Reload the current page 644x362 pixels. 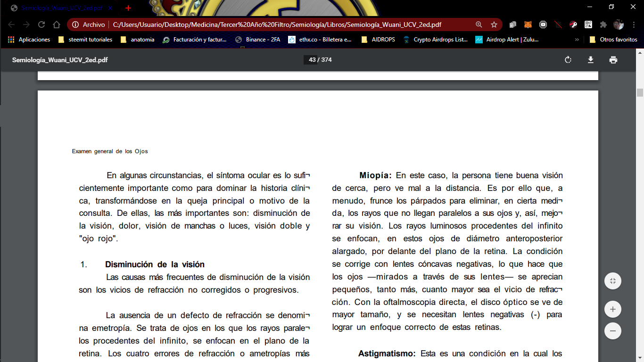(x=41, y=25)
